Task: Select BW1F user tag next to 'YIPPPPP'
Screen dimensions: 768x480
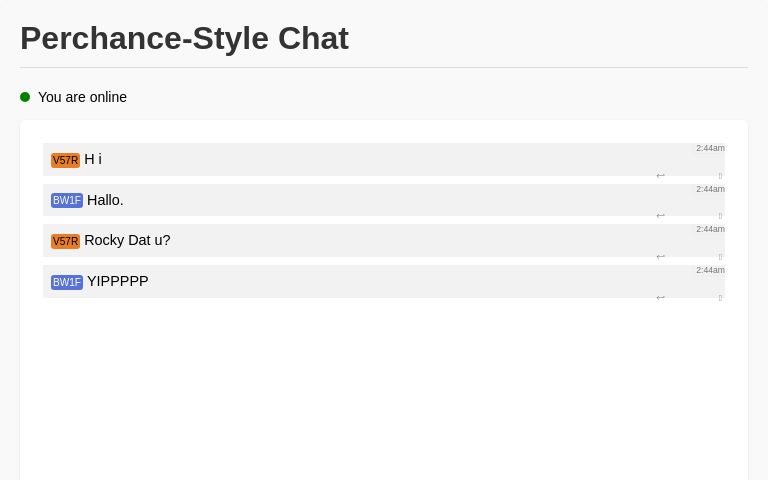Action: (67, 282)
